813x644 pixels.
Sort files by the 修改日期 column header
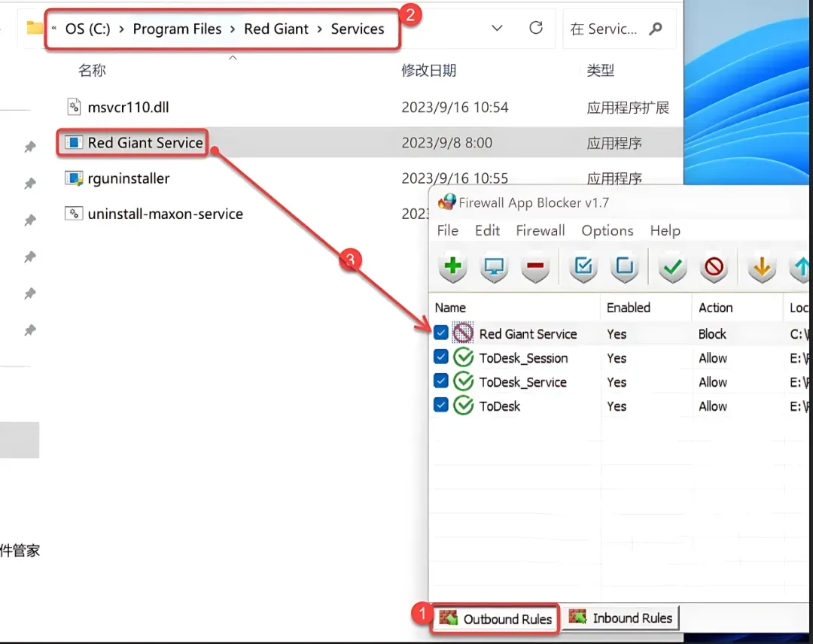pyautogui.click(x=428, y=70)
